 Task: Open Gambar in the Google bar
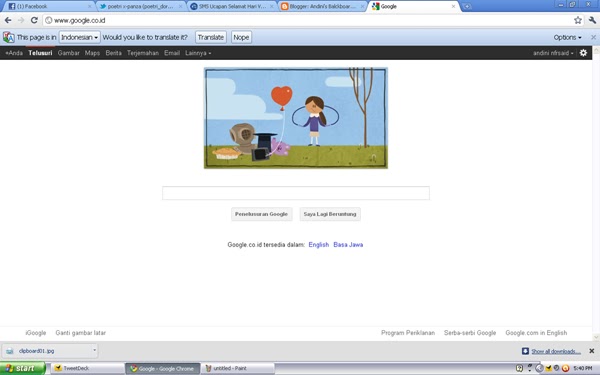click(x=68, y=53)
